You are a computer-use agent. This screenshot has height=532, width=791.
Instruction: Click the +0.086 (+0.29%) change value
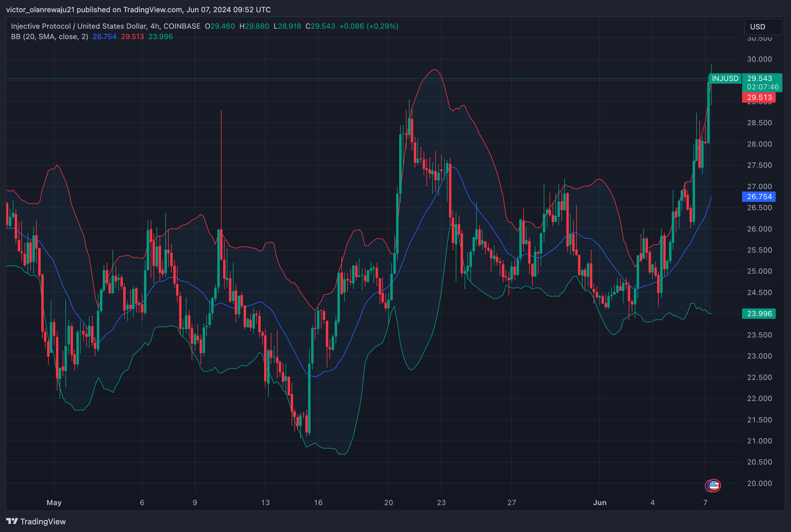[x=369, y=26]
